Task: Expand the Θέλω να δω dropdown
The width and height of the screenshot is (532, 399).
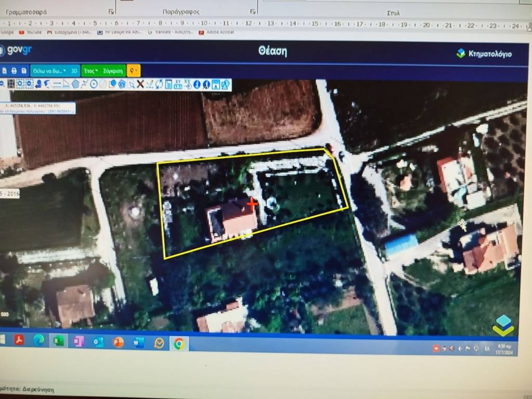Action: pos(49,71)
